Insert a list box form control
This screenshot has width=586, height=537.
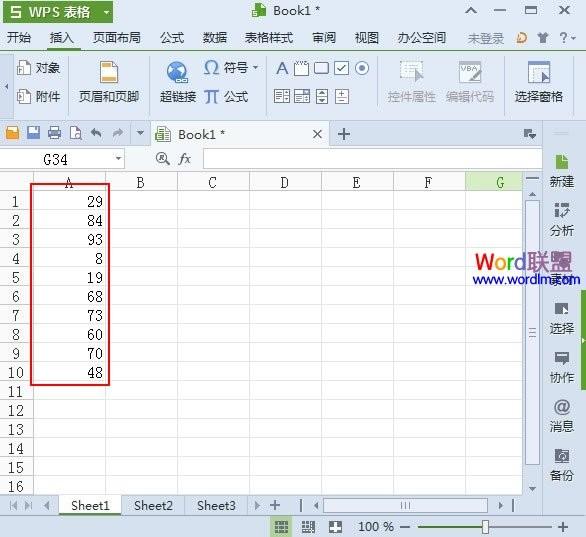pos(282,96)
